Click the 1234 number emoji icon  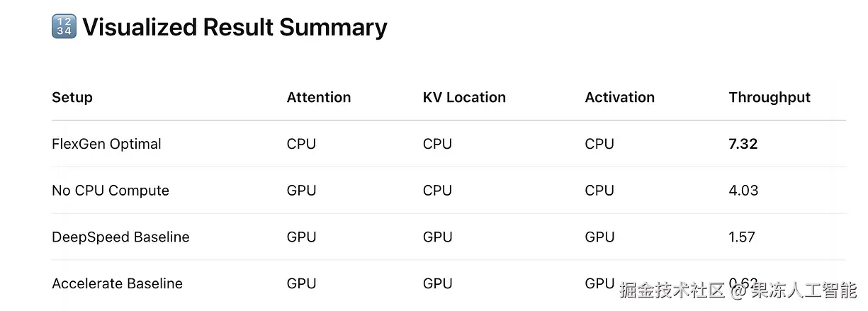pos(64,27)
